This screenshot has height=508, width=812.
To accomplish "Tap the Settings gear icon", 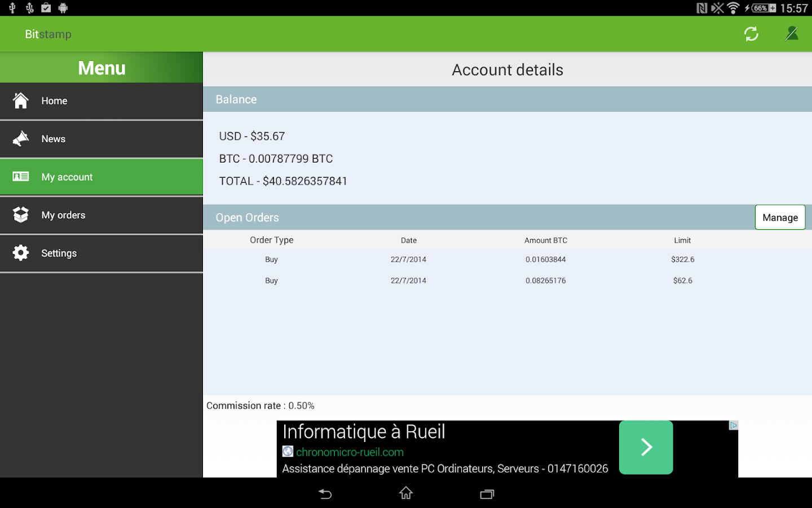I will 21,253.
